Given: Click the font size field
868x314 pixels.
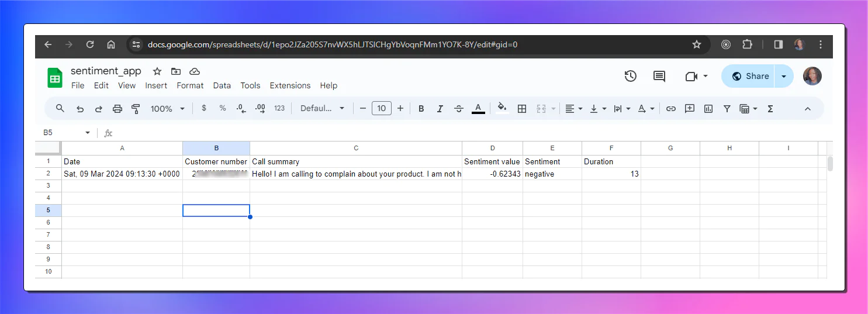Looking at the screenshot, I should click(x=382, y=108).
